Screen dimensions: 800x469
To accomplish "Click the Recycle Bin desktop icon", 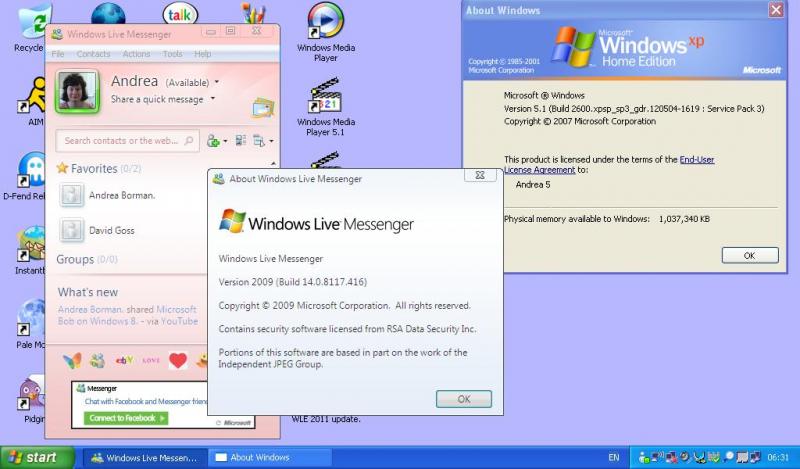I will pyautogui.click(x=31, y=28).
